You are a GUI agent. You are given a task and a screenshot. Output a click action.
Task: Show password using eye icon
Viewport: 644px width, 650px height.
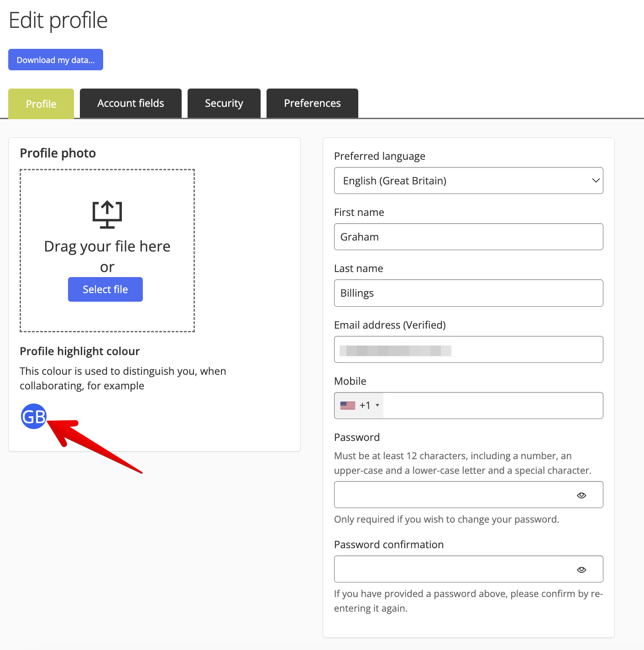pyautogui.click(x=581, y=495)
